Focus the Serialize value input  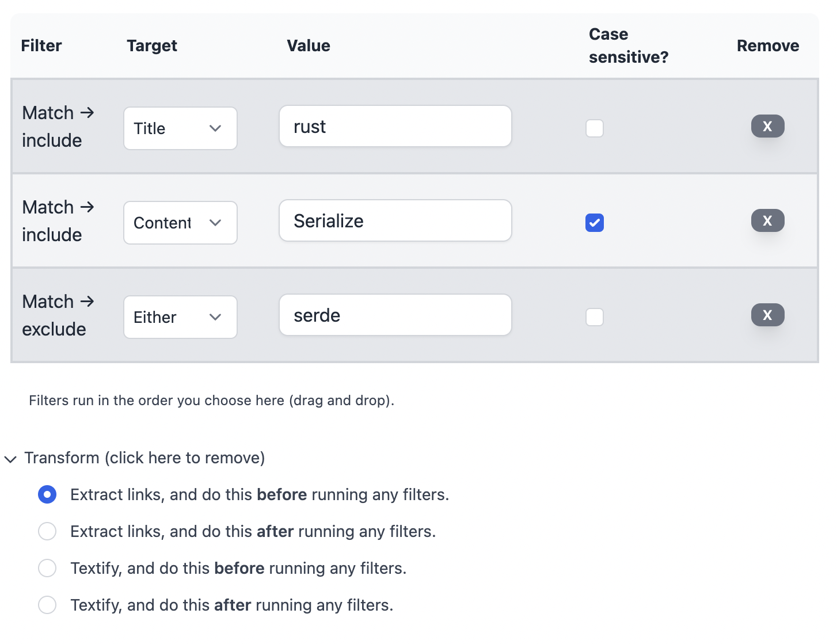coord(395,220)
